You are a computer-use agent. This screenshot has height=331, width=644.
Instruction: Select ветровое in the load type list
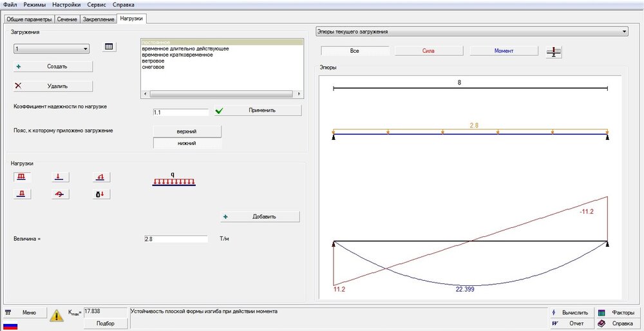coord(153,61)
